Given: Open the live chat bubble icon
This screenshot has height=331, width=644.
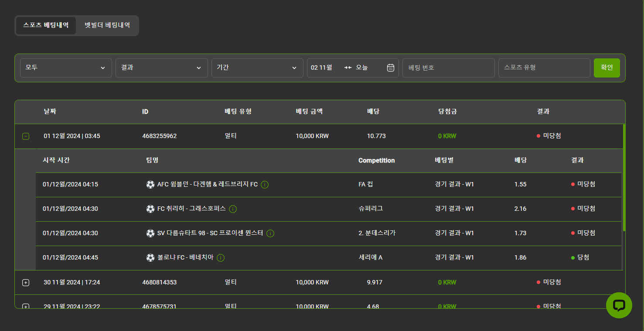Looking at the screenshot, I should tap(619, 305).
